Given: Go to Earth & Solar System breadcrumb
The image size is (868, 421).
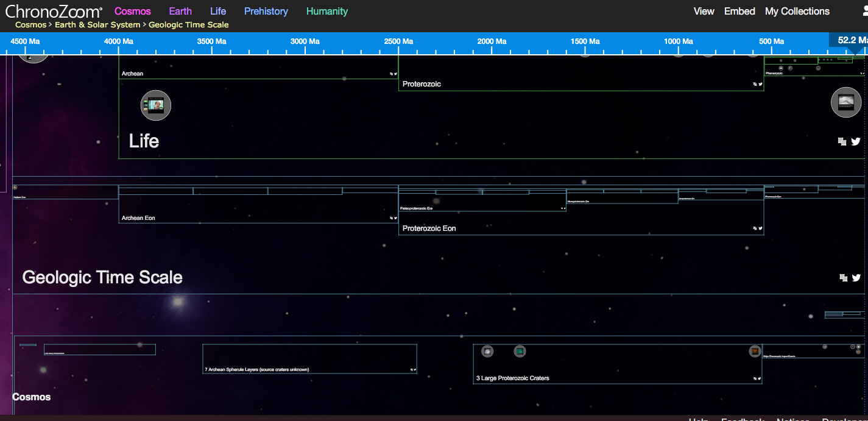Looking at the screenshot, I should (x=97, y=25).
